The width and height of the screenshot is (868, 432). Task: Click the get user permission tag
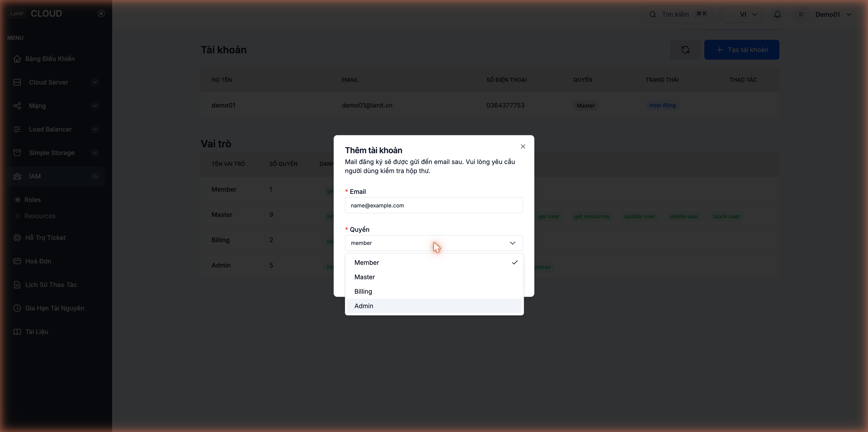(549, 216)
